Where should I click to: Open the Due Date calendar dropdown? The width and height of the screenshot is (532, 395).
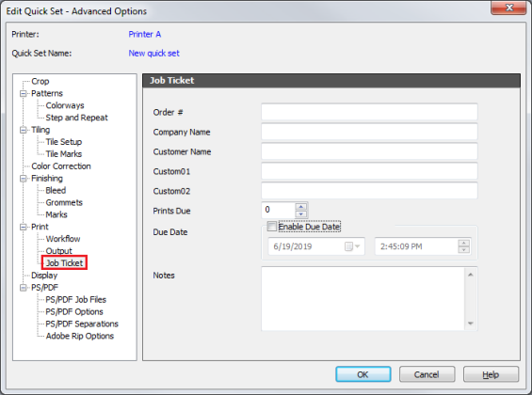pos(352,246)
